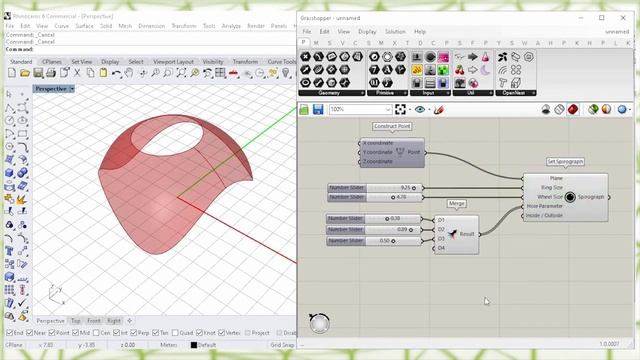
Task: Click the Zoom Extents icon in Rhino toolbar
Action: (181, 73)
